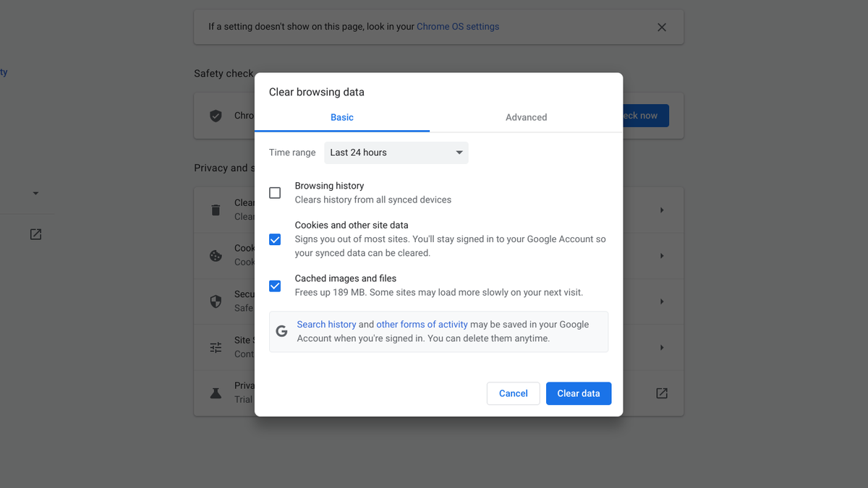Enable the Browsing history checkbox

click(275, 192)
